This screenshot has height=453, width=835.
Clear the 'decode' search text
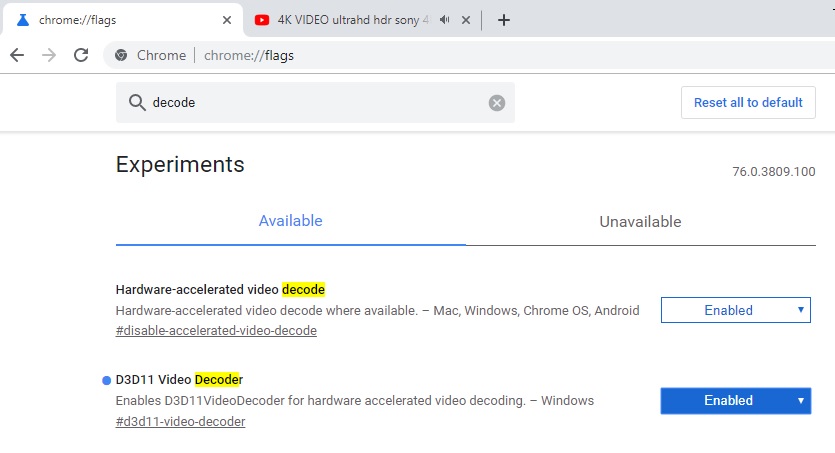(497, 103)
